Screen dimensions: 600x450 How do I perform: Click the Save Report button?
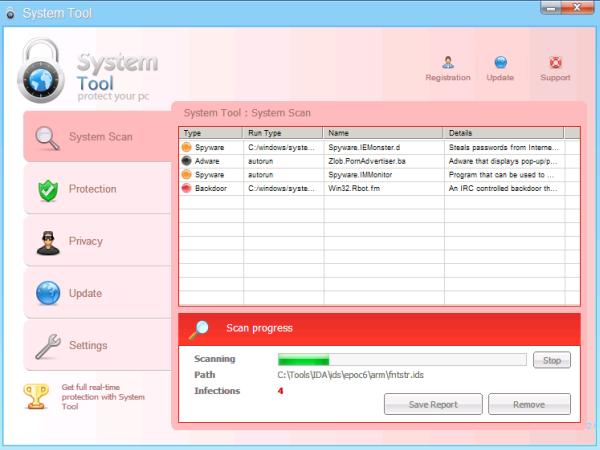(x=433, y=404)
